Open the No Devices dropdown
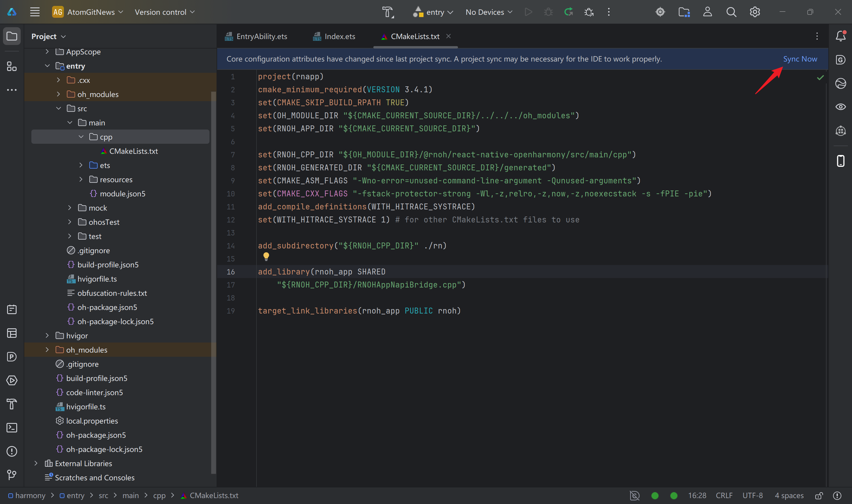Screen dimensions: 852x504 coord(489,12)
